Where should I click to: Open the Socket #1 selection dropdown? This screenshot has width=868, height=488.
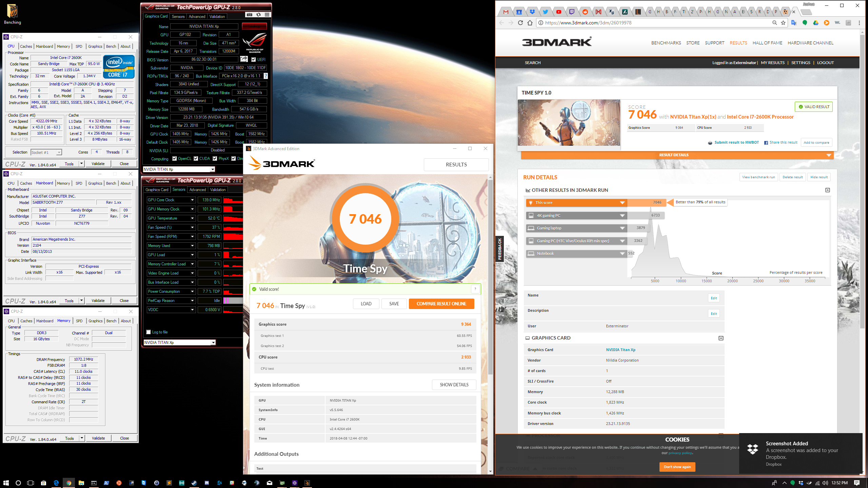click(x=46, y=152)
